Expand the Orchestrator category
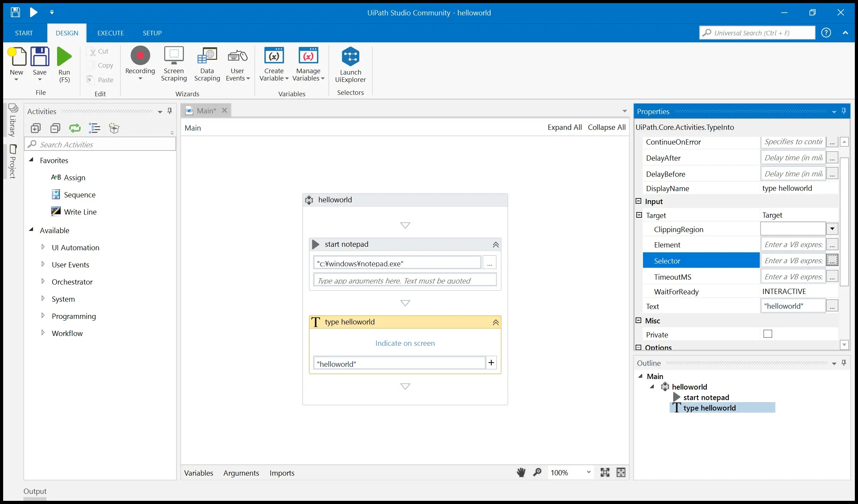The image size is (858, 504). point(43,281)
